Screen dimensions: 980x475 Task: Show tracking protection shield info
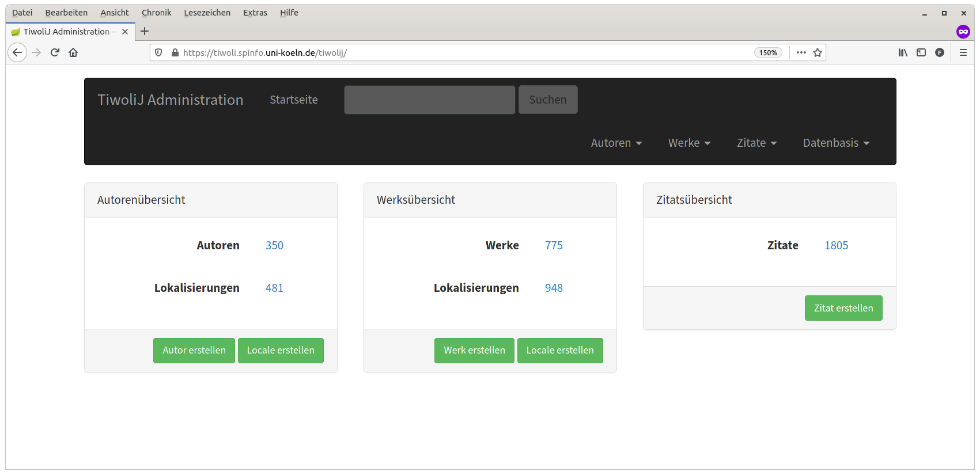point(158,52)
